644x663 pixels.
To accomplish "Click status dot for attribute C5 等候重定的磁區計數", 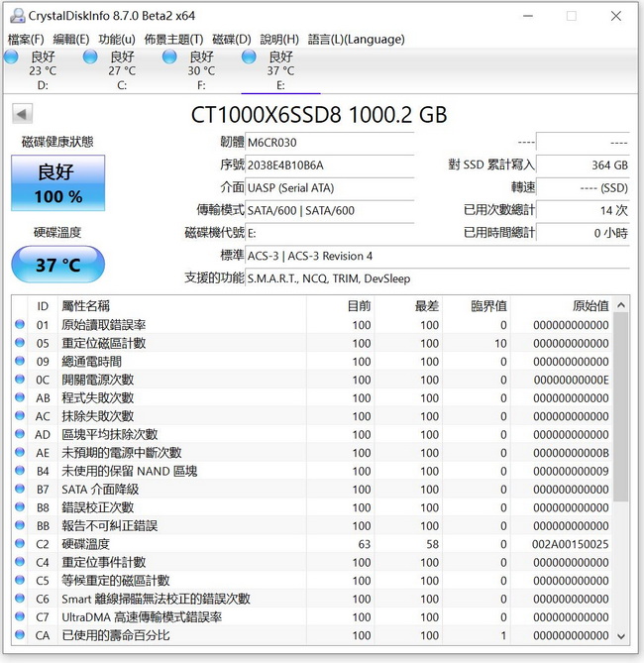I will coord(20,580).
